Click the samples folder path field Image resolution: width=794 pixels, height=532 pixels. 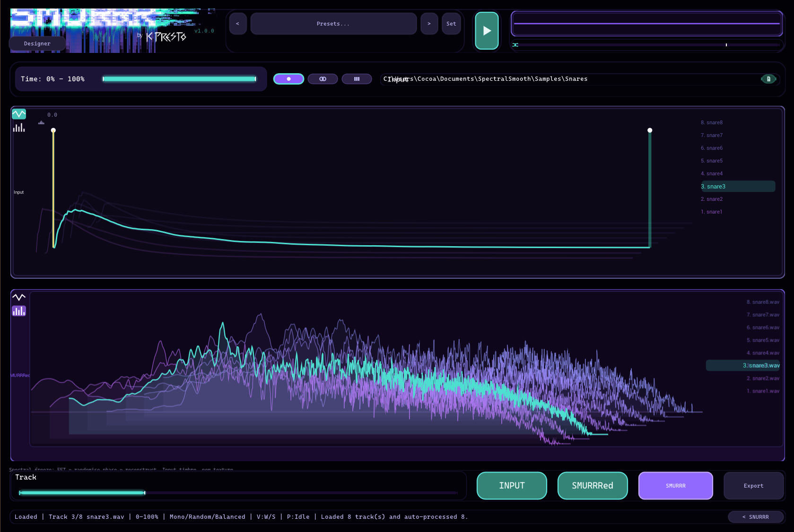(570, 79)
